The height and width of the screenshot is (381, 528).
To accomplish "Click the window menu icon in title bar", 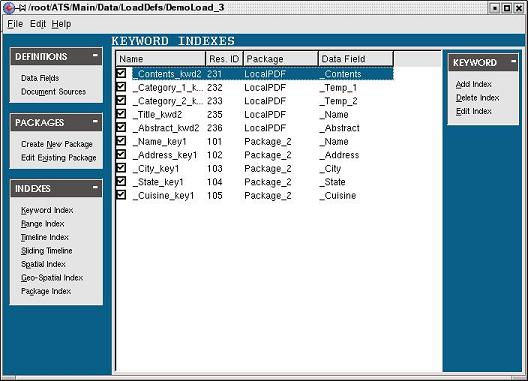I will point(9,7).
